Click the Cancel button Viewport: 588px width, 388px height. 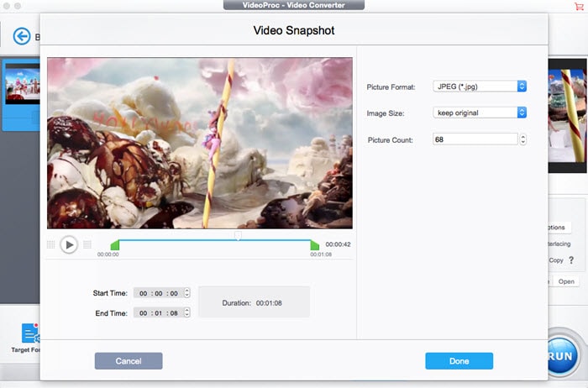(129, 361)
